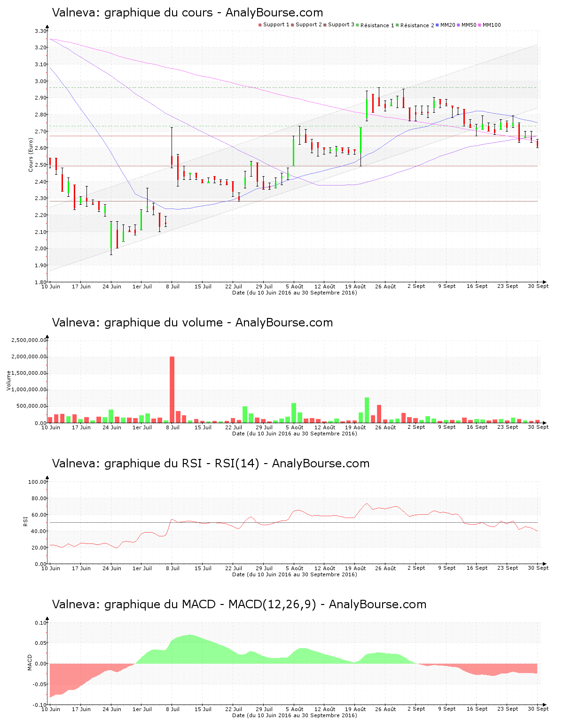
Task: Click the 2.50 price axis value
Action: [x=40, y=165]
